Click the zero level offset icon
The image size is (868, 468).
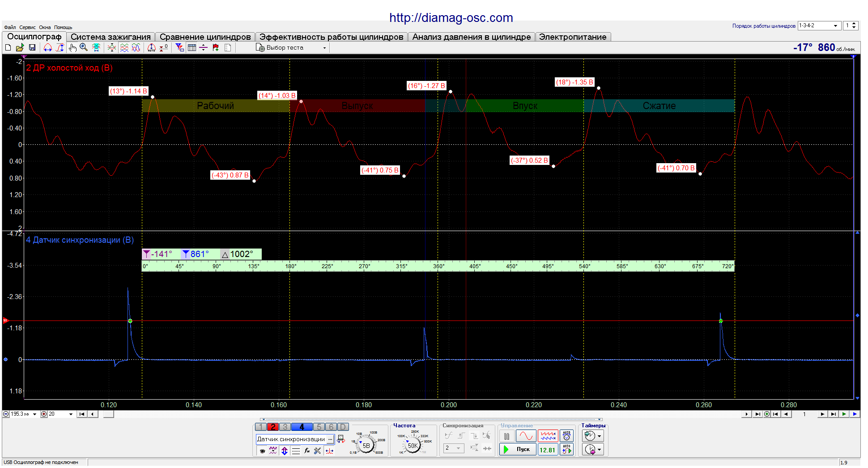click(x=164, y=47)
